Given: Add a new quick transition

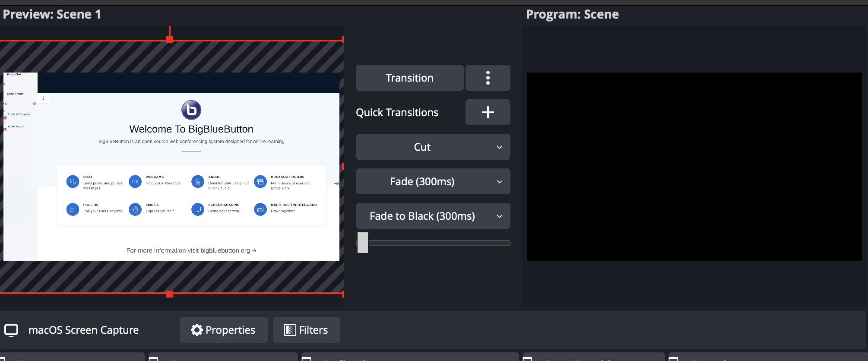Looking at the screenshot, I should point(488,112).
